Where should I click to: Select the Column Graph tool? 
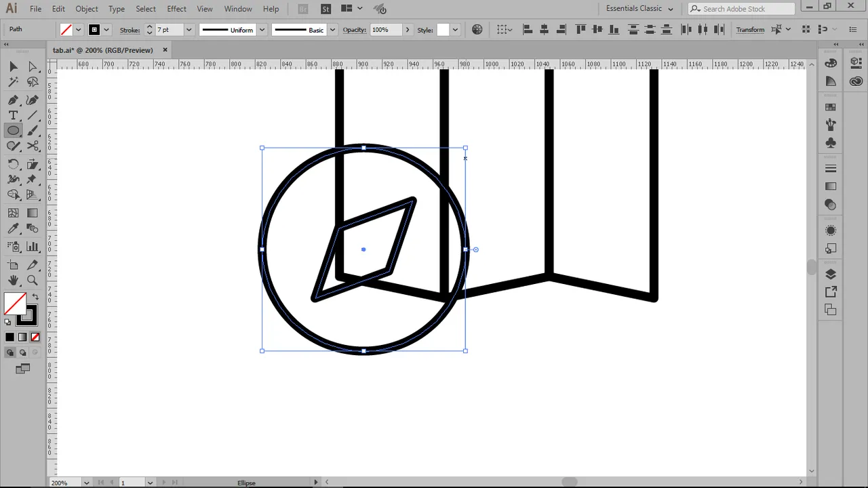pos(33,246)
